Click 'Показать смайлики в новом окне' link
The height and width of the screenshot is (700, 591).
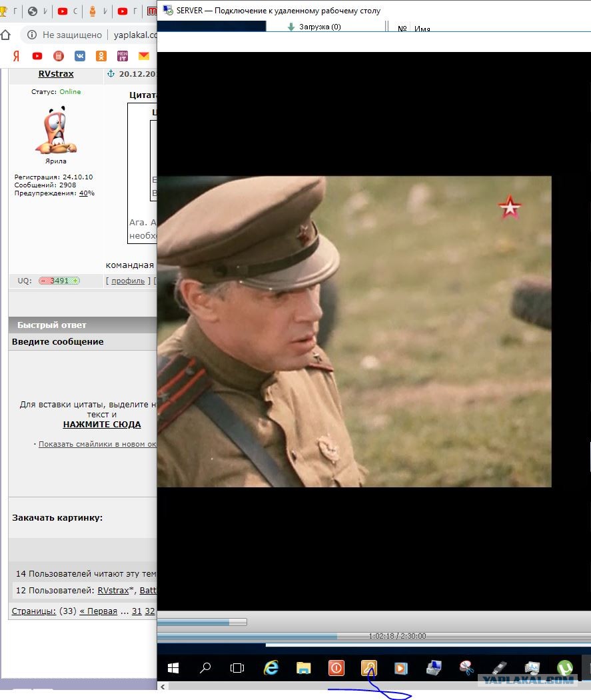click(x=98, y=444)
